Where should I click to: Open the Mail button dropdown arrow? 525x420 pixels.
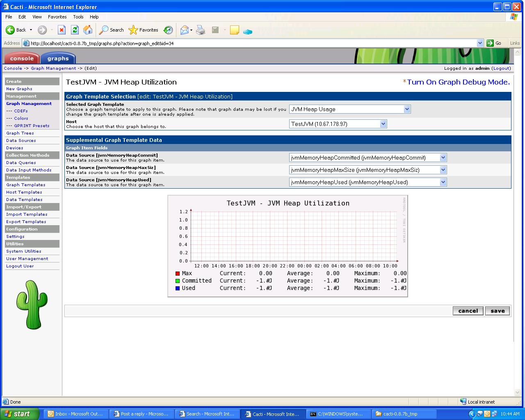tap(191, 30)
